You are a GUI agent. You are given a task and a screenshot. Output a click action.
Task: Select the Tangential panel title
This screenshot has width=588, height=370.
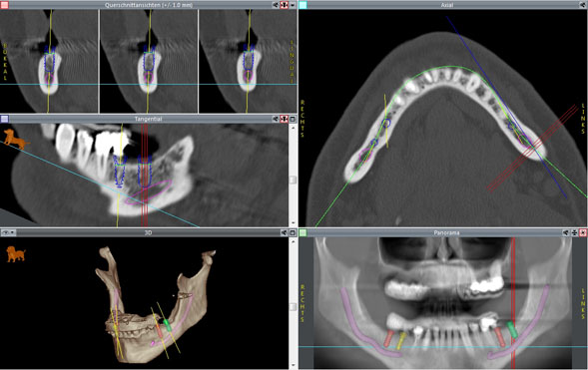(148, 119)
